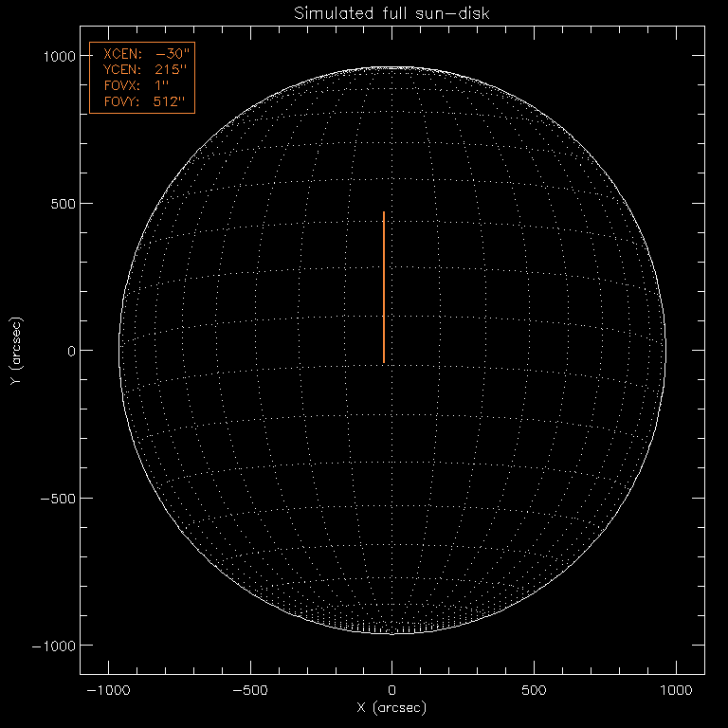Click the 0 tick label on Y axis
This screenshot has height=728, width=728.
click(x=68, y=351)
